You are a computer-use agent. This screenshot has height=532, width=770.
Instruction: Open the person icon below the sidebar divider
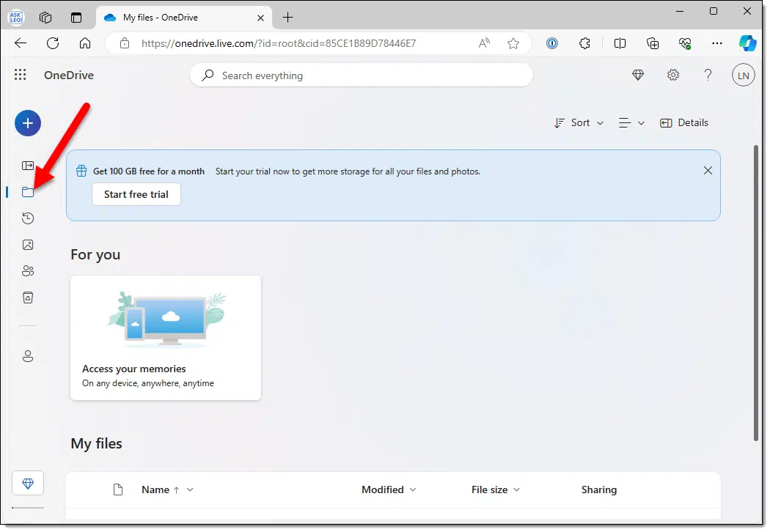[28, 356]
